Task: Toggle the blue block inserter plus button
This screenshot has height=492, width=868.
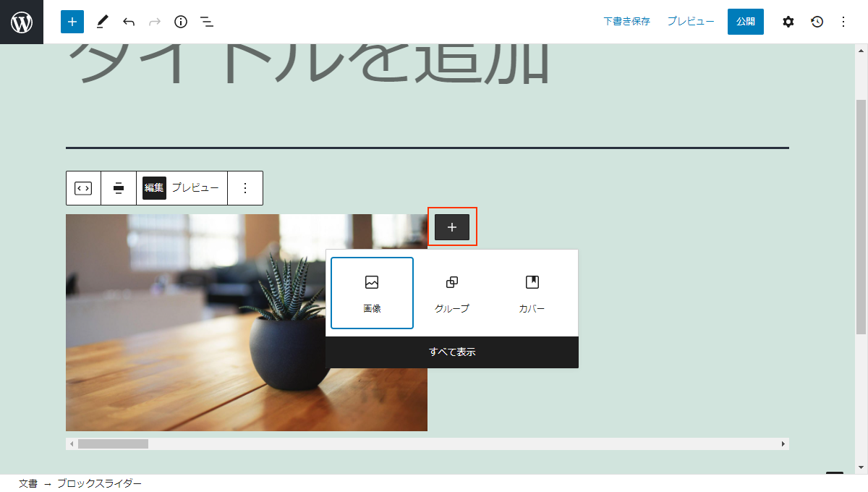Action: point(72,22)
